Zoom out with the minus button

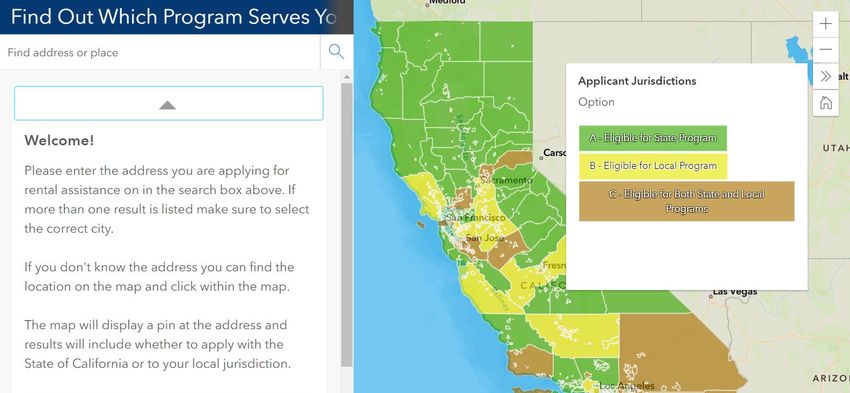826,49
